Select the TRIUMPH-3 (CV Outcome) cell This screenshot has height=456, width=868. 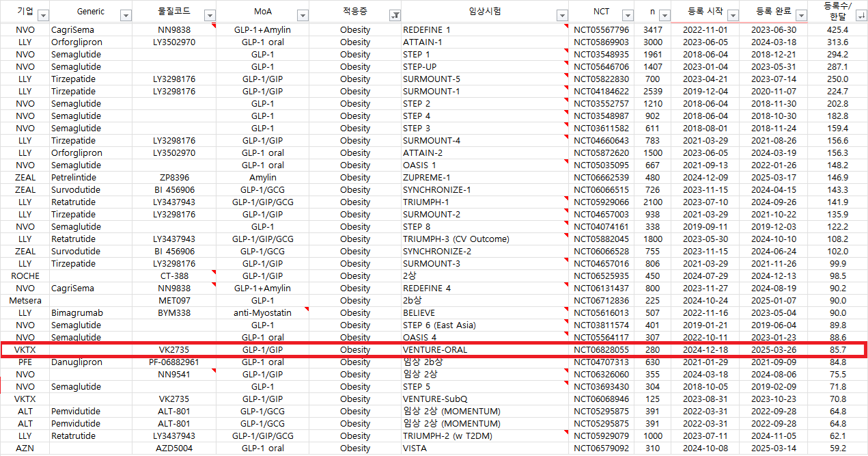tap(486, 239)
